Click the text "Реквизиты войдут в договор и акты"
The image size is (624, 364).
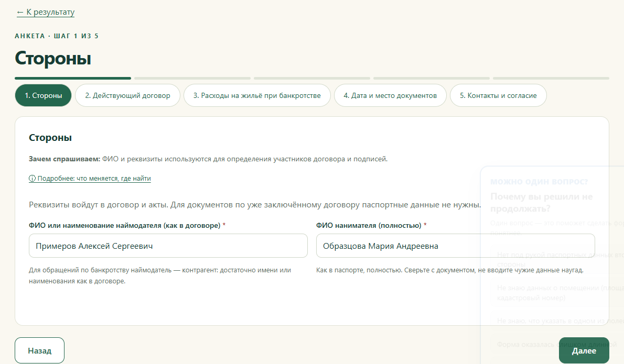click(98, 205)
